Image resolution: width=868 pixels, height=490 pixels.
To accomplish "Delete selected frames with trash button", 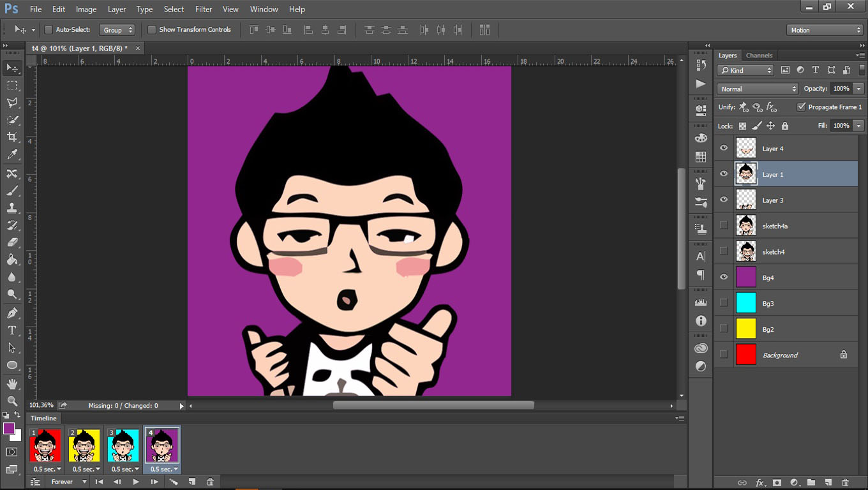I will click(211, 482).
